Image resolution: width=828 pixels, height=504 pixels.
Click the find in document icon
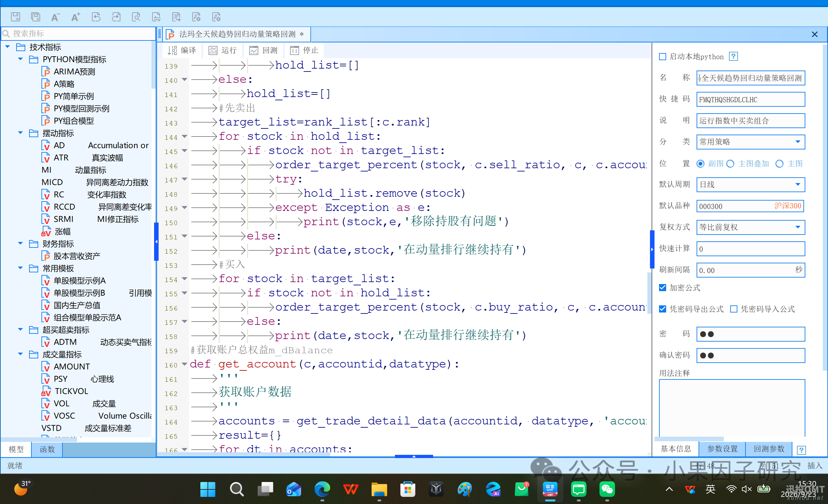click(136, 17)
